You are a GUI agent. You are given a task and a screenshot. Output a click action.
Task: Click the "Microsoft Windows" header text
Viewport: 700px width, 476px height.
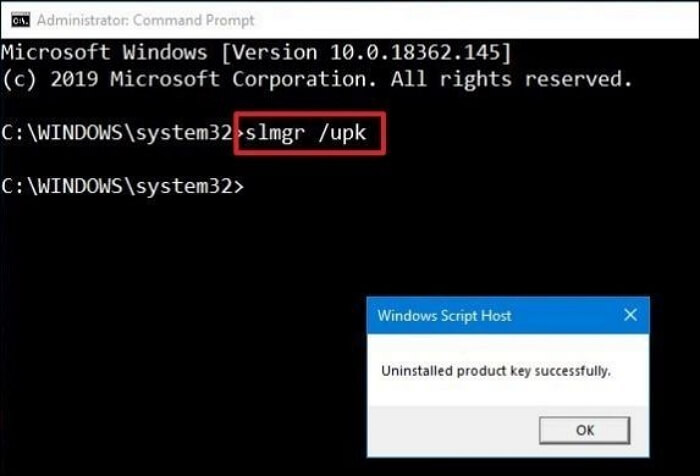click(x=104, y=51)
